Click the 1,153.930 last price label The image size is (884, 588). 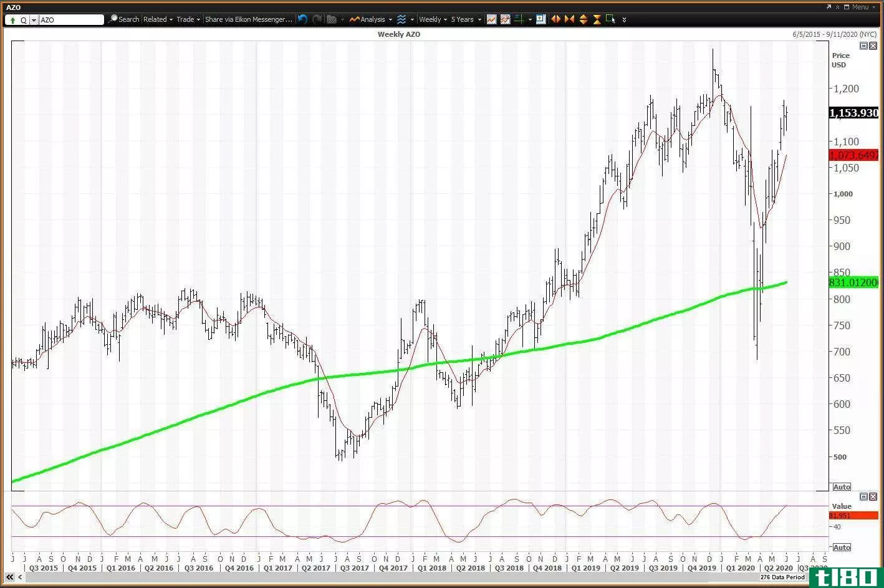click(x=853, y=113)
